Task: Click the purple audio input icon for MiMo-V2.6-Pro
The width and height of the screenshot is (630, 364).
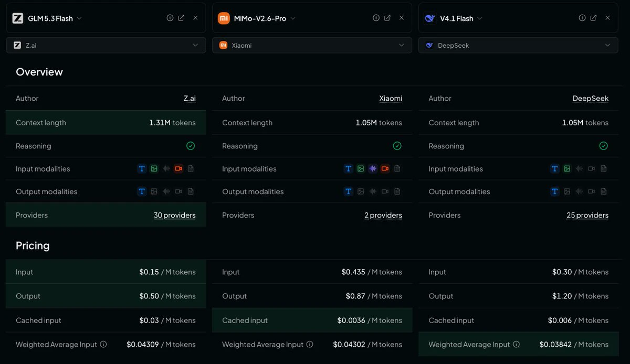Action: (373, 169)
